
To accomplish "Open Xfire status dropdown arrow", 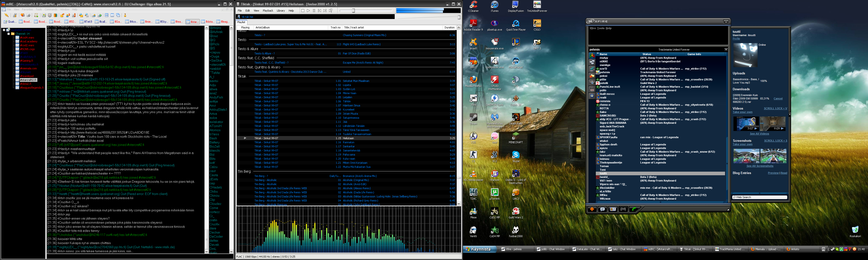I will [726, 49].
